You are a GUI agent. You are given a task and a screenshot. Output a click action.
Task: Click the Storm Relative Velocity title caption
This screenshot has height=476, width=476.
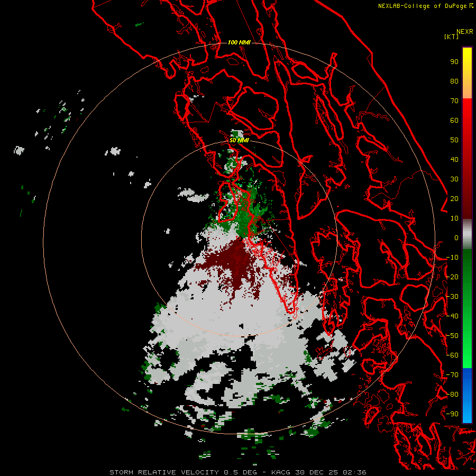(238, 472)
